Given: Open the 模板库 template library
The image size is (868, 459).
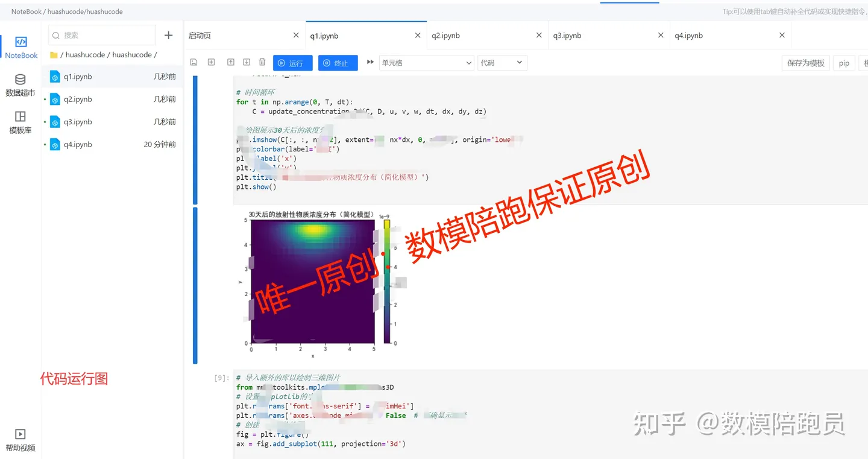Looking at the screenshot, I should 20,122.
